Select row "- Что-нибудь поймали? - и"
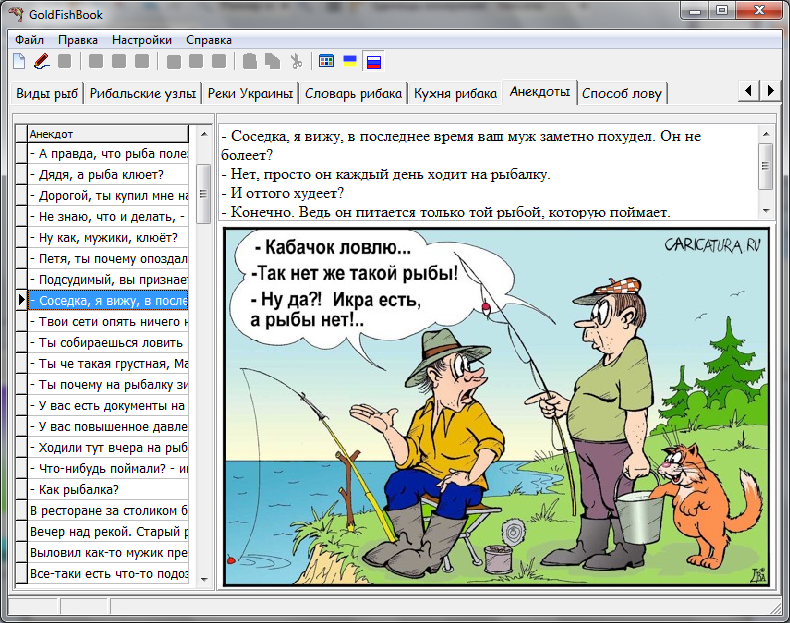 pos(108,468)
